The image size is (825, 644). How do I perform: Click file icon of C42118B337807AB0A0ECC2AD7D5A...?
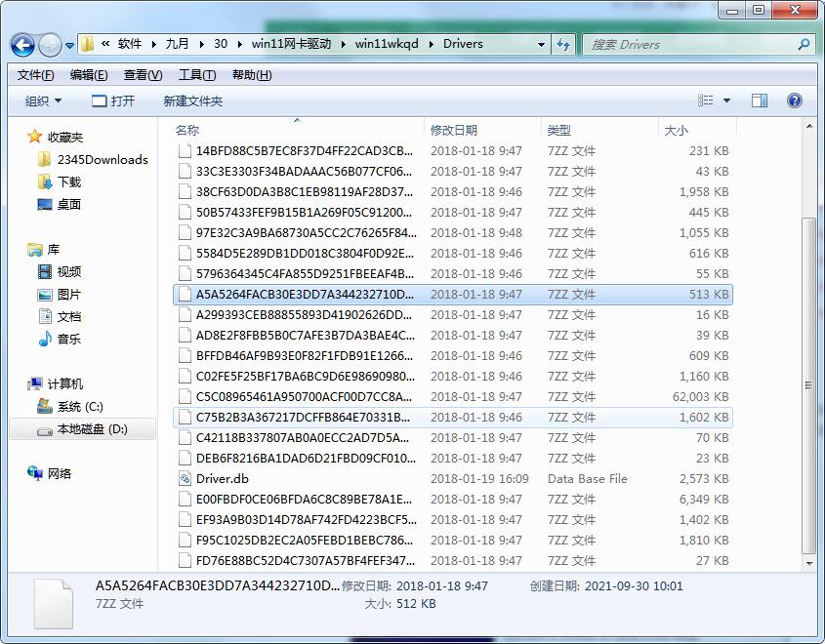click(x=185, y=438)
